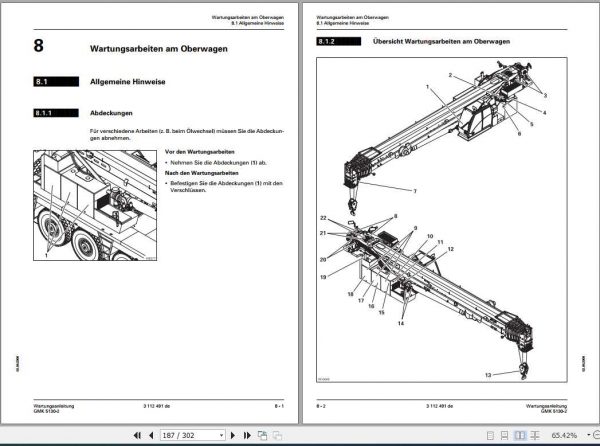Select continuous facing page view

pyautogui.click(x=535, y=435)
